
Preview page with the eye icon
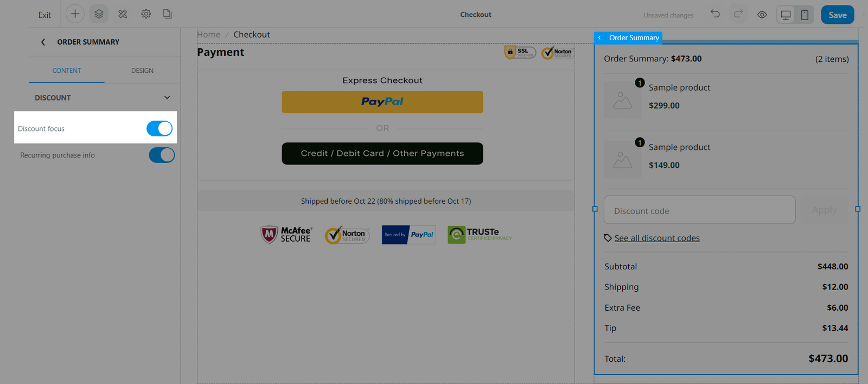(x=762, y=15)
